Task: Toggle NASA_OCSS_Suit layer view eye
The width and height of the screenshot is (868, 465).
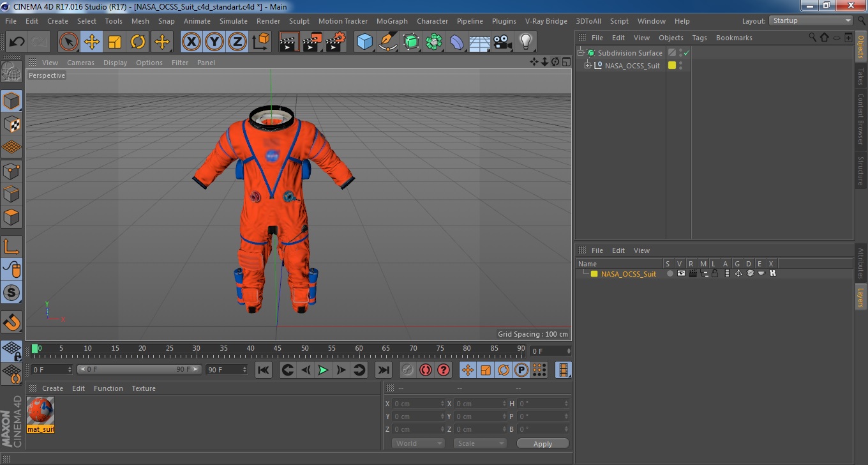Action: [681, 274]
